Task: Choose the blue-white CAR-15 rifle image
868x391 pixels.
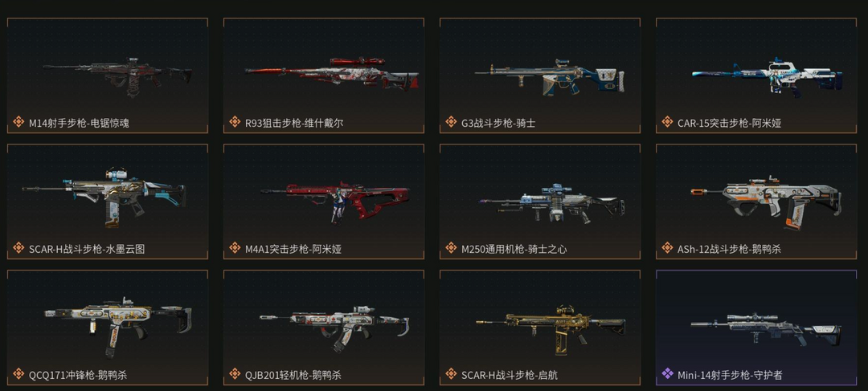Action: [x=768, y=77]
